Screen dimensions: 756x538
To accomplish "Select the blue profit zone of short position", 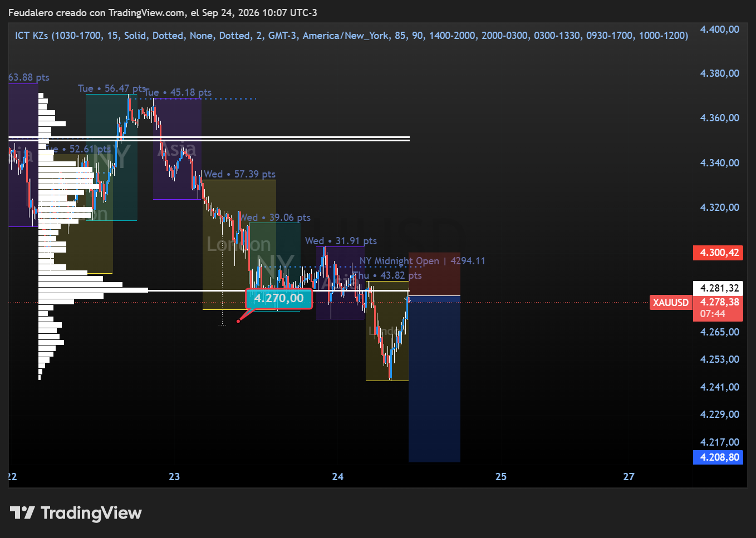I will pyautogui.click(x=434, y=379).
